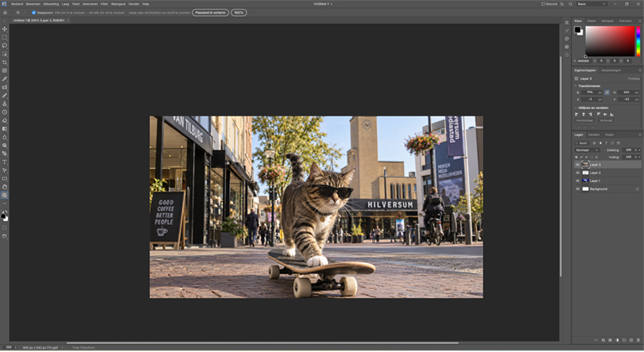Click the hue slider in Kleur panel

pos(638,41)
